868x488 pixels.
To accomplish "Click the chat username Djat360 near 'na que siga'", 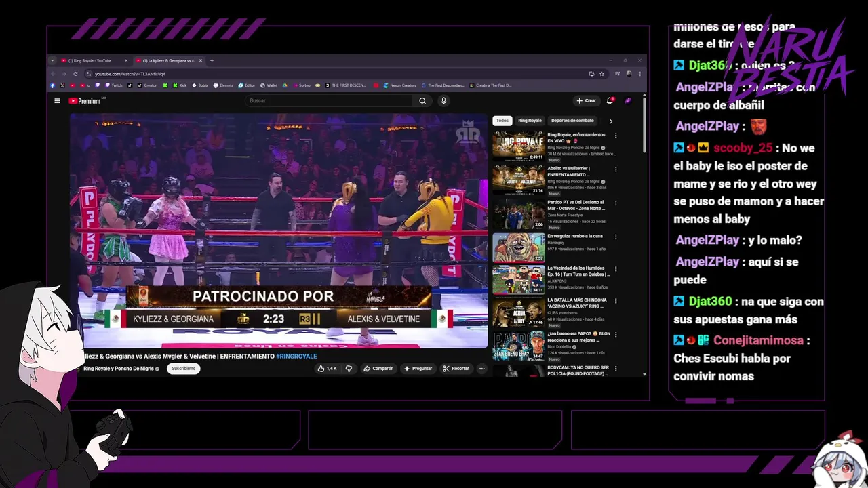I will click(x=710, y=302).
